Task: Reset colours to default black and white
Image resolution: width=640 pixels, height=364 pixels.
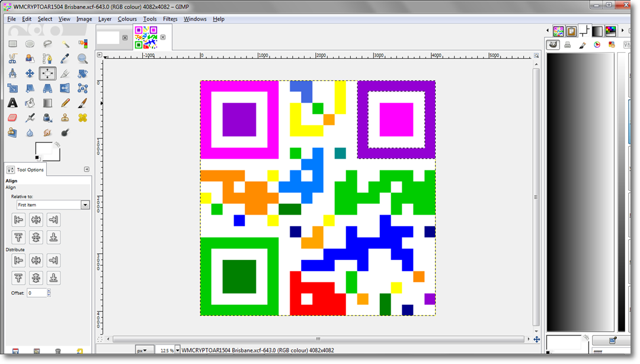Action: pyautogui.click(x=37, y=158)
